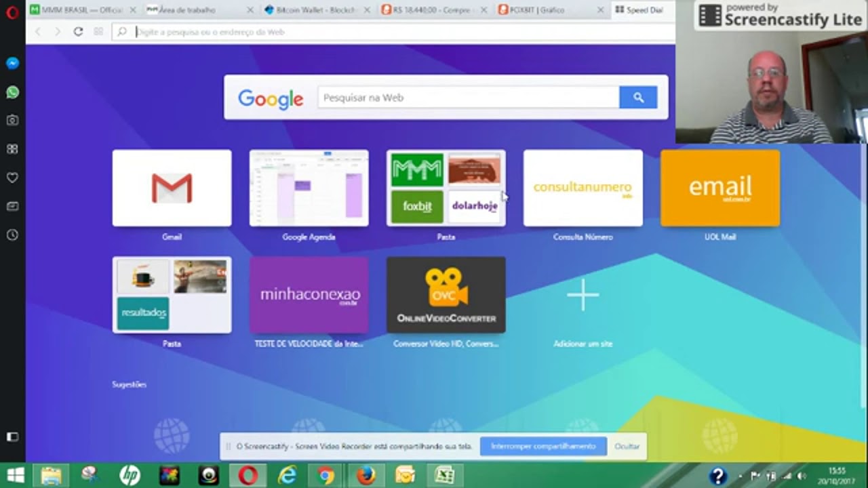
Task: Focus the Google 'Pesquisar na Web' field
Action: click(x=468, y=98)
